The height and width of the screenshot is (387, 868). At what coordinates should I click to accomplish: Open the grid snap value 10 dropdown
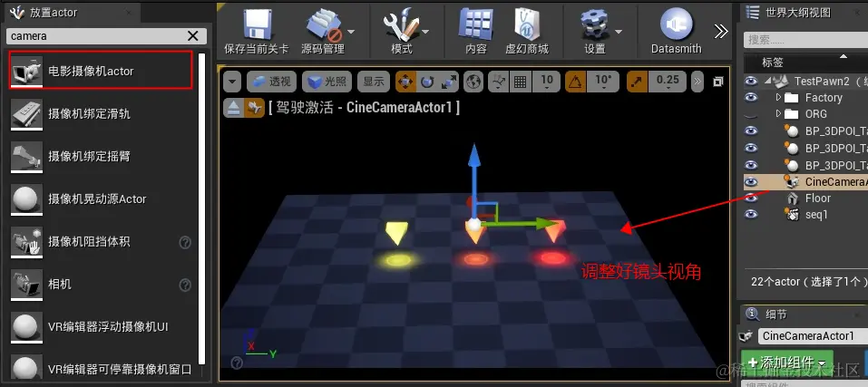pyautogui.click(x=546, y=82)
